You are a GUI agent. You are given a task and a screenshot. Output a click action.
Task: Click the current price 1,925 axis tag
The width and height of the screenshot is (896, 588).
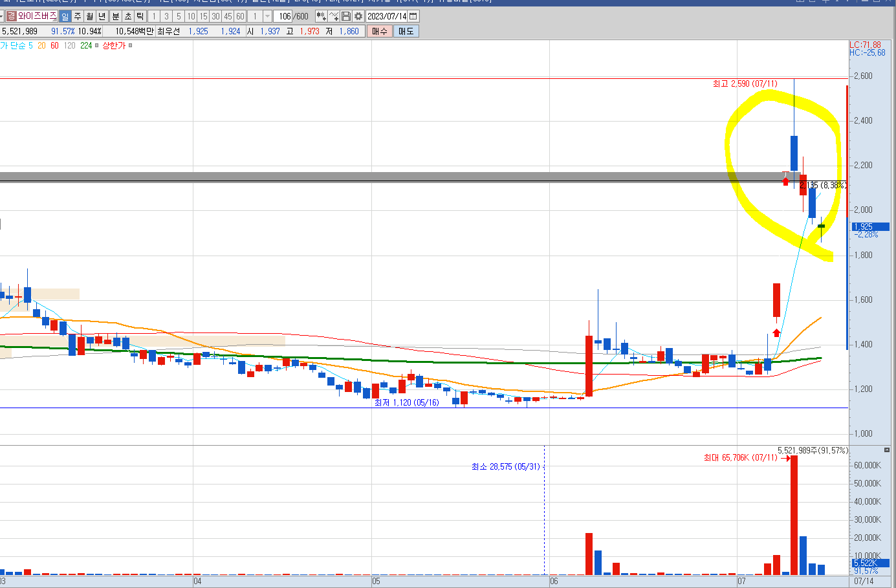(x=870, y=226)
